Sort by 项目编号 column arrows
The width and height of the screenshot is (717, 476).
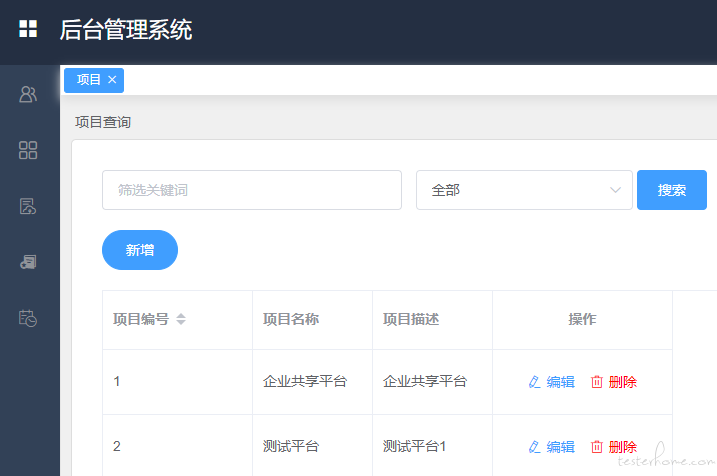[181, 319]
